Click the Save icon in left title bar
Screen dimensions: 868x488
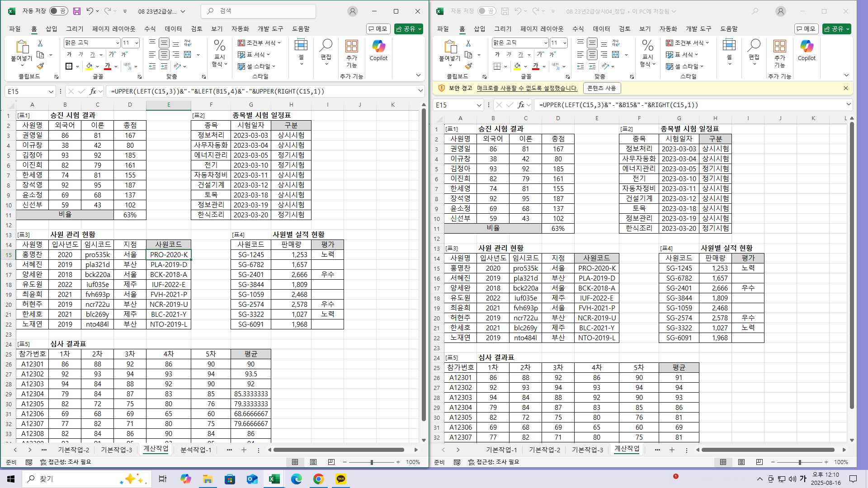pyautogui.click(x=77, y=11)
